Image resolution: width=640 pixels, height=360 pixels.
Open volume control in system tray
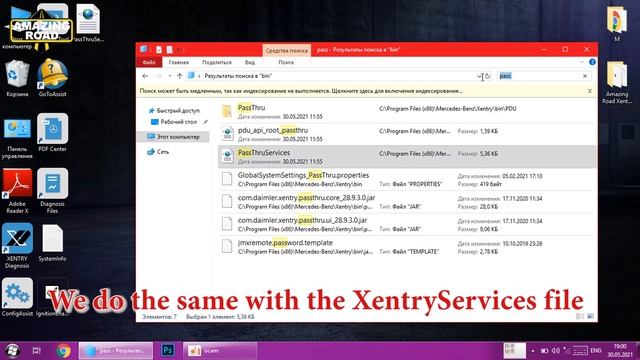coord(556,351)
